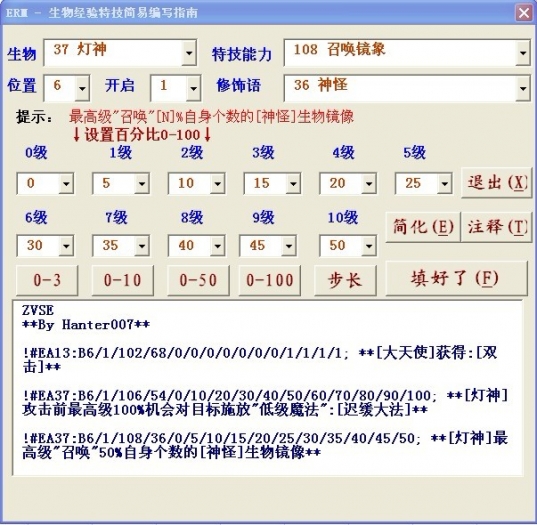537x525 pixels.
Task: Click the 简化 (E) simplify button
Action: coord(423,227)
